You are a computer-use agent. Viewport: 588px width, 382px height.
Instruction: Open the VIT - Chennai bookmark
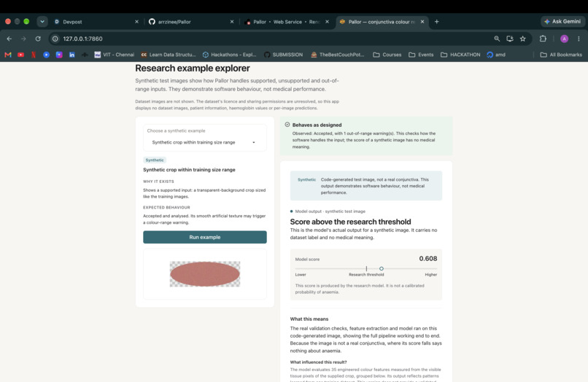pos(114,55)
